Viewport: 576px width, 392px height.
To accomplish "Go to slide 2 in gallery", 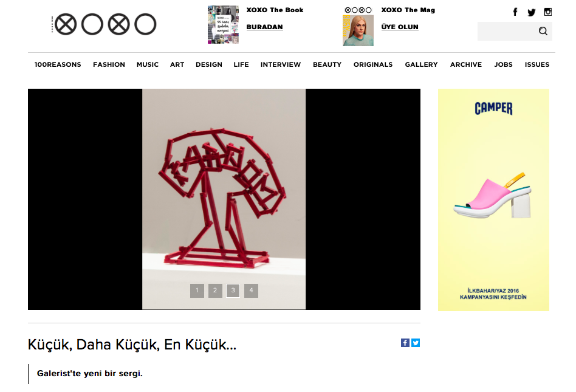I will click(215, 291).
